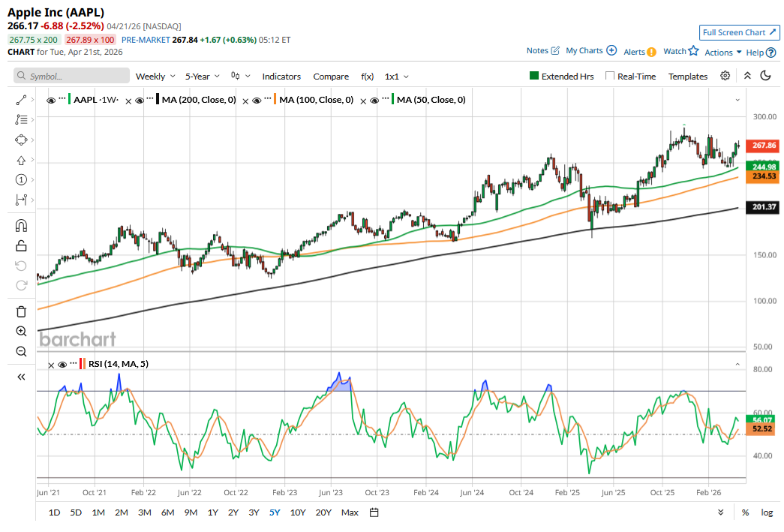
Task: Hide the MA (200, Close, 0) line via eye icon
Action: (139, 100)
